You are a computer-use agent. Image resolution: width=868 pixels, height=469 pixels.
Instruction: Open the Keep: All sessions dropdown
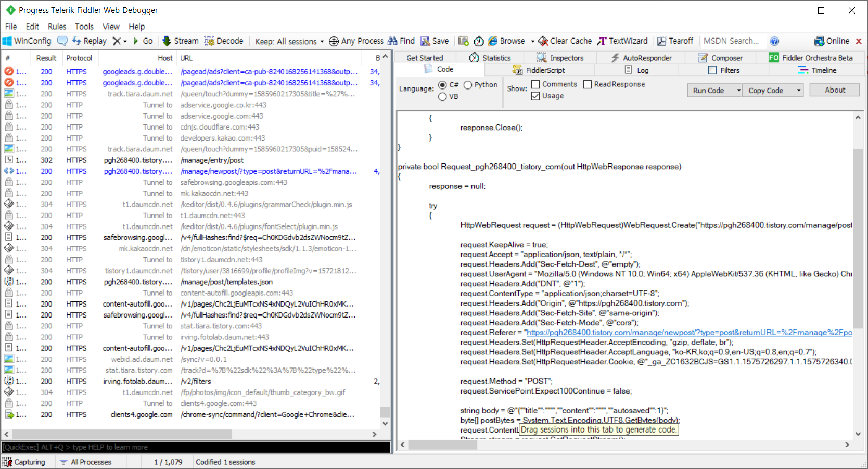click(289, 41)
